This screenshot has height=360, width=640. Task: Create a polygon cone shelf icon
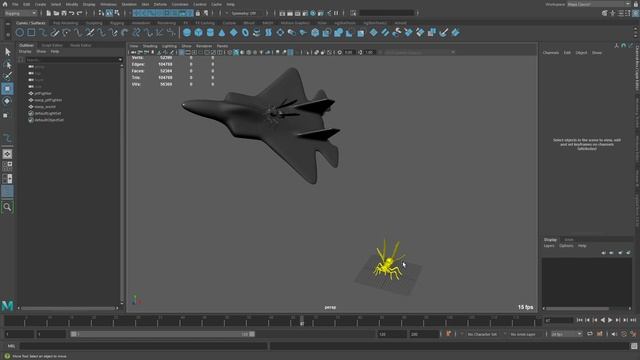(x=222, y=32)
